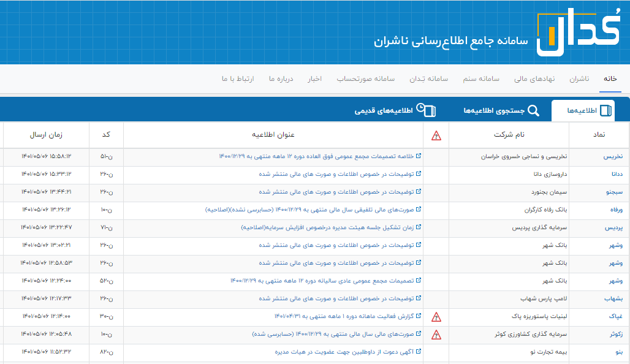Open the وشهر symbol in the ۱۲:۲۴:۰۰ row

[x=616, y=281]
